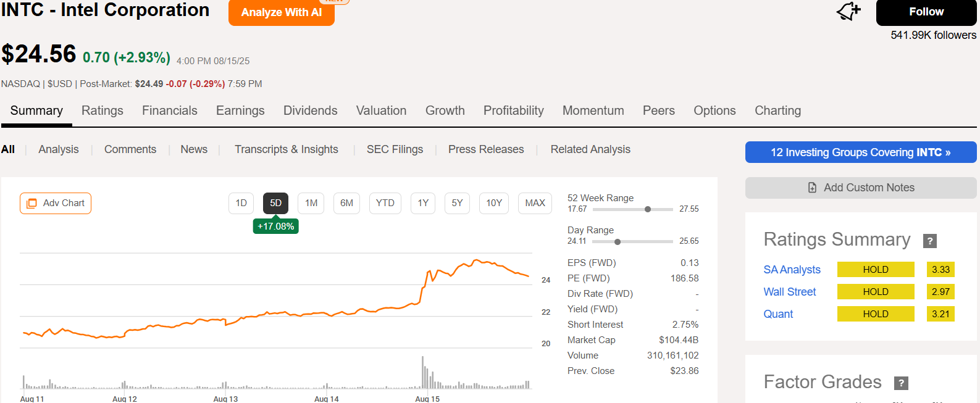
Task: Open the Options tab
Action: (715, 110)
